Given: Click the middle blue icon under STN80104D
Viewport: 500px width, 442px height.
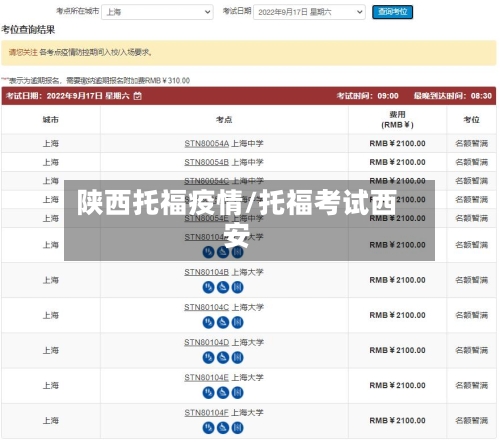Looking at the screenshot, I should 223,358.
